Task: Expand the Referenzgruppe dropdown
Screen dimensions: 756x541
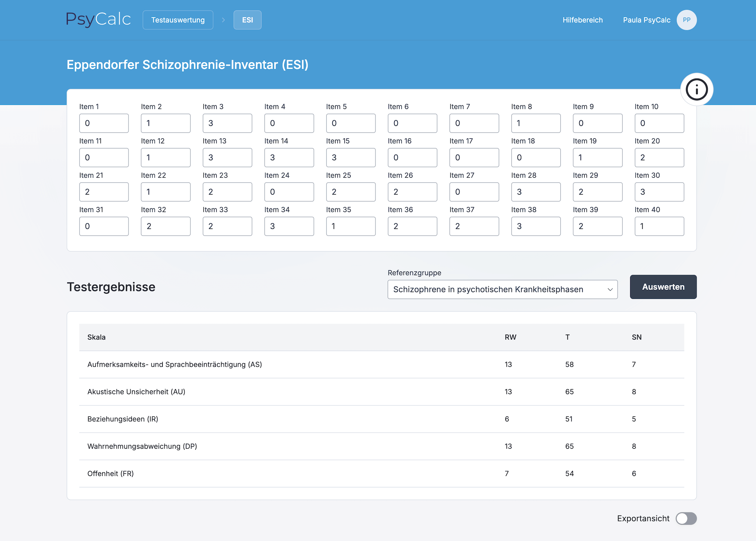Action: tap(495, 290)
